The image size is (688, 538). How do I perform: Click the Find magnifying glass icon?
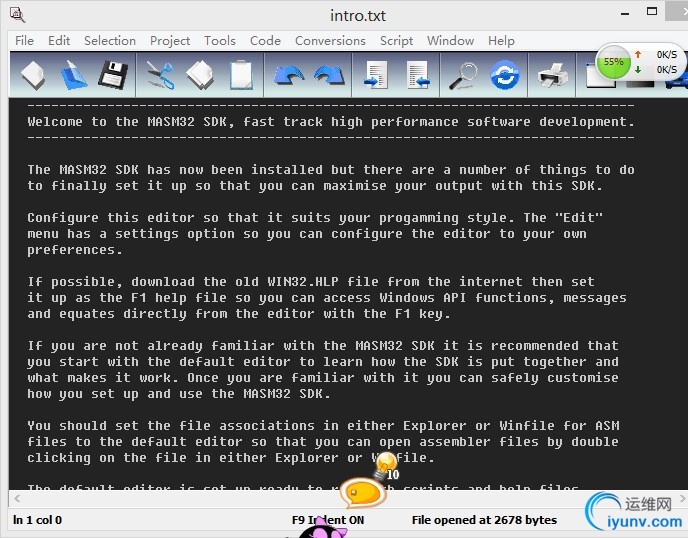click(463, 76)
